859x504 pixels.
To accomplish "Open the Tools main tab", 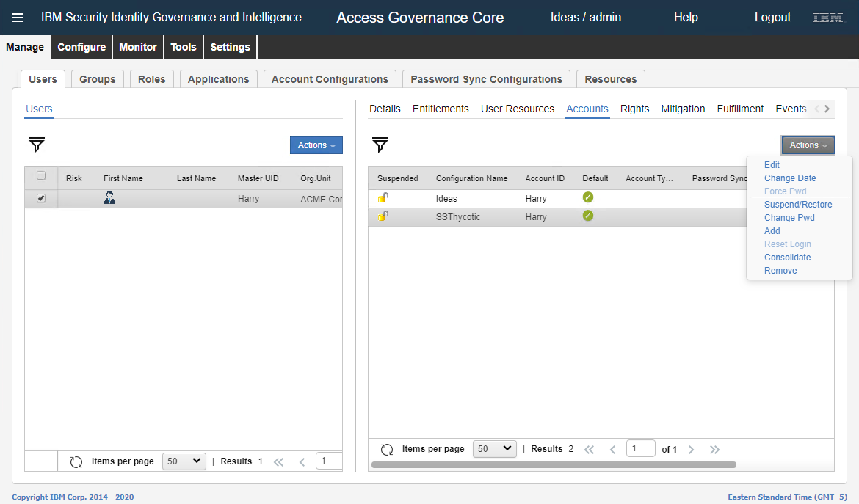I will pos(184,47).
